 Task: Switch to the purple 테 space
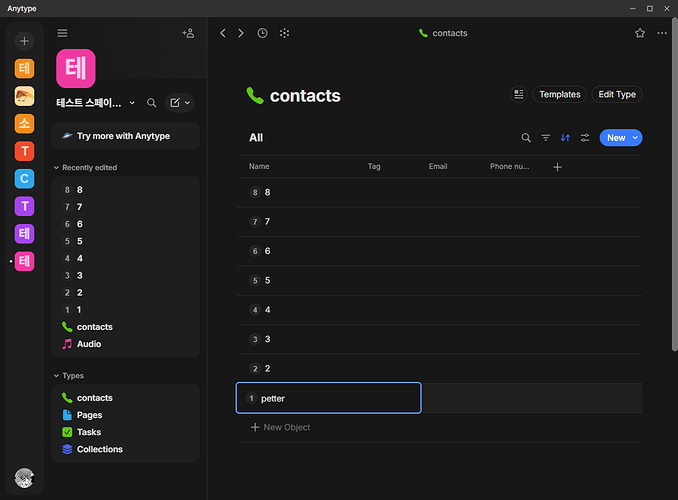[24, 234]
